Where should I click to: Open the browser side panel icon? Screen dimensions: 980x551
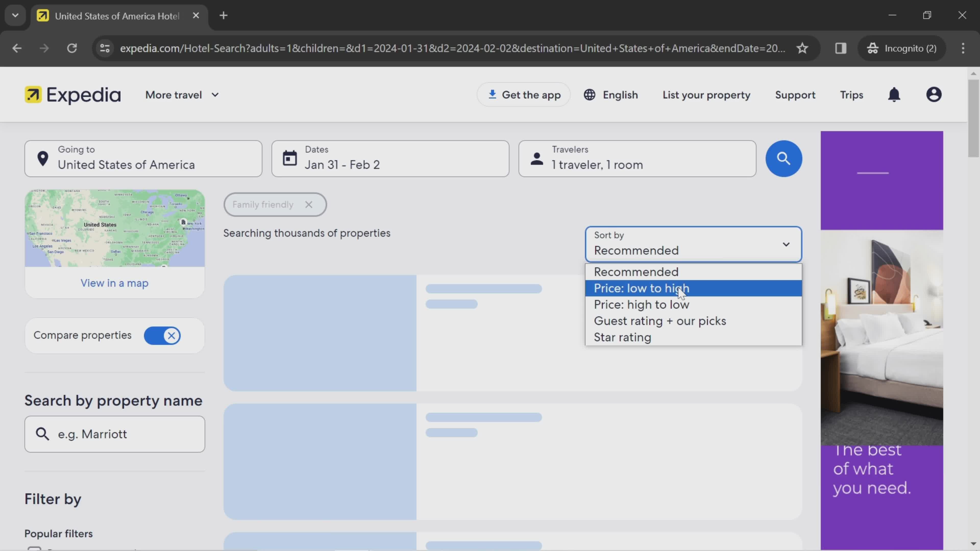coord(841,48)
